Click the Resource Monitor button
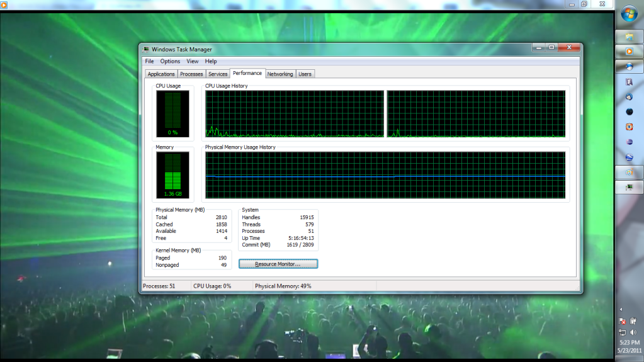The height and width of the screenshot is (362, 644). coord(278,264)
